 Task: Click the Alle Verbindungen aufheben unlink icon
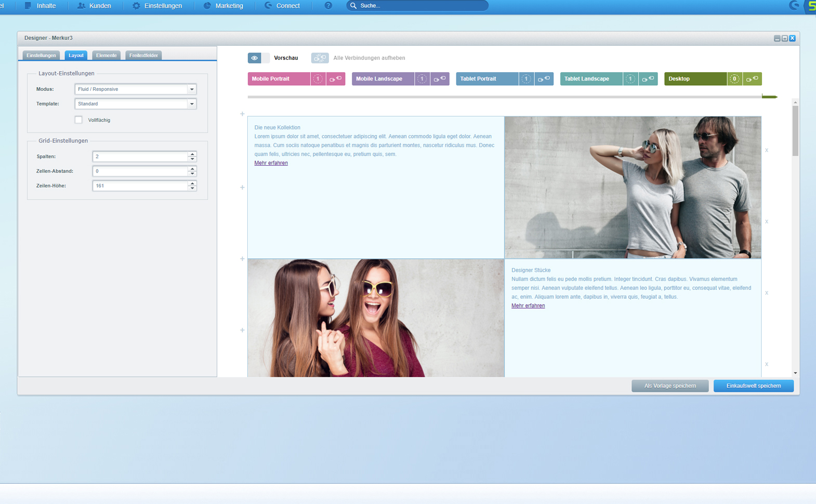(x=320, y=58)
